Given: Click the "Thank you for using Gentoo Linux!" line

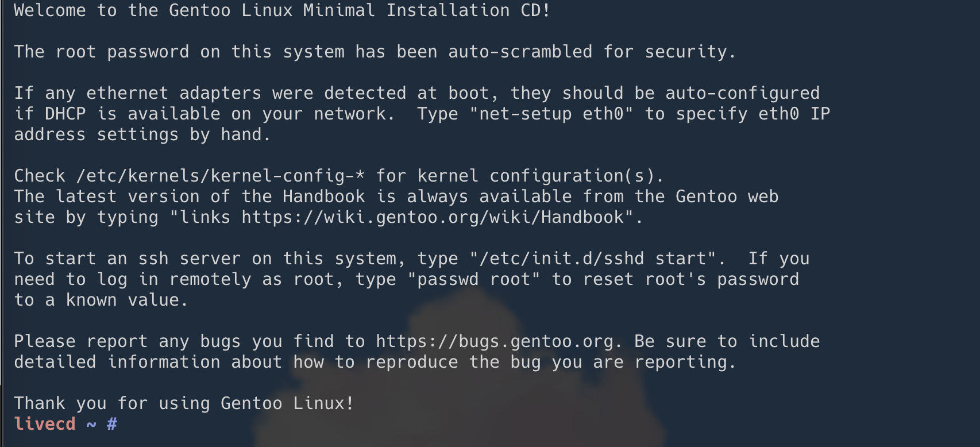Looking at the screenshot, I should [184, 404].
